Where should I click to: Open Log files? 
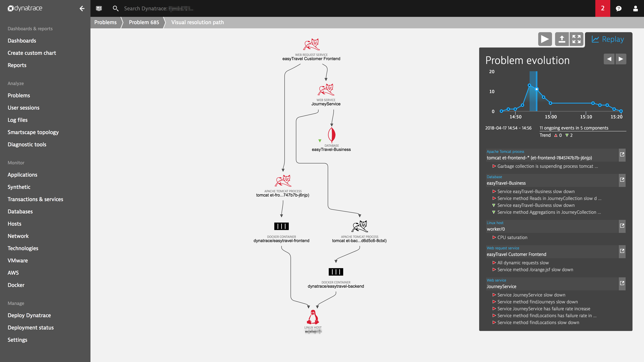tap(17, 120)
